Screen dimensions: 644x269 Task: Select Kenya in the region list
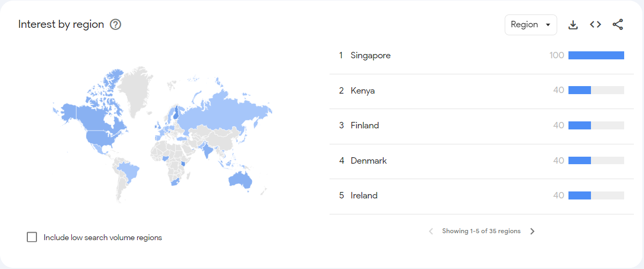click(363, 91)
